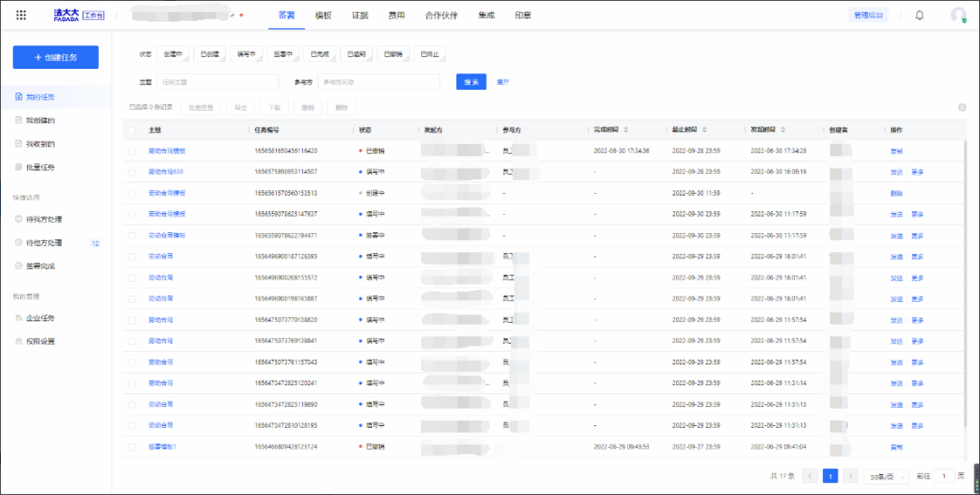The width and height of the screenshot is (980, 495).
Task: Sort by 完成时间 column arrows
Action: click(625, 130)
